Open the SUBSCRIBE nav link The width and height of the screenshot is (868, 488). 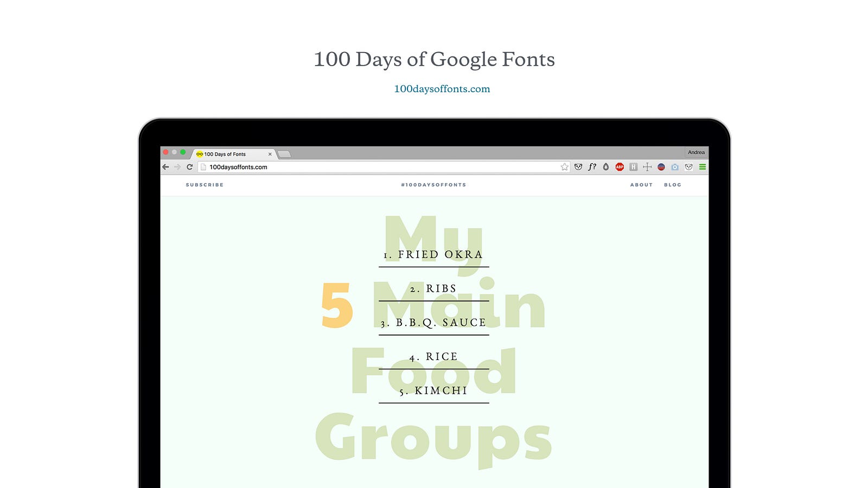click(x=205, y=185)
